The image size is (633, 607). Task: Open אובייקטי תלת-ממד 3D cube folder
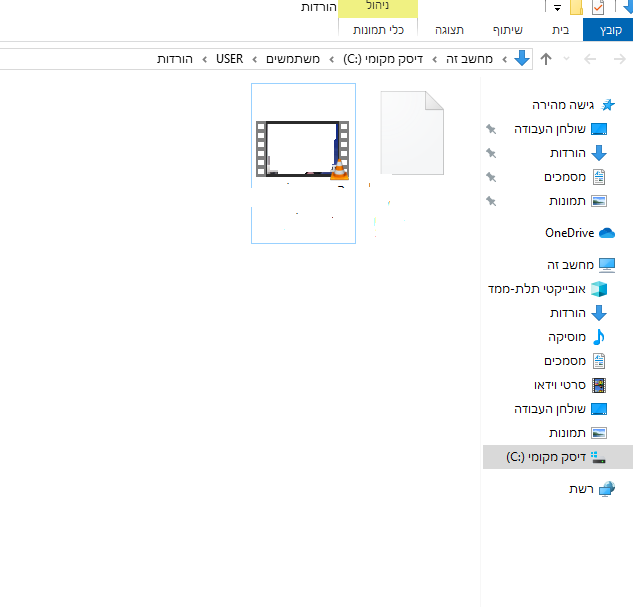point(547,289)
